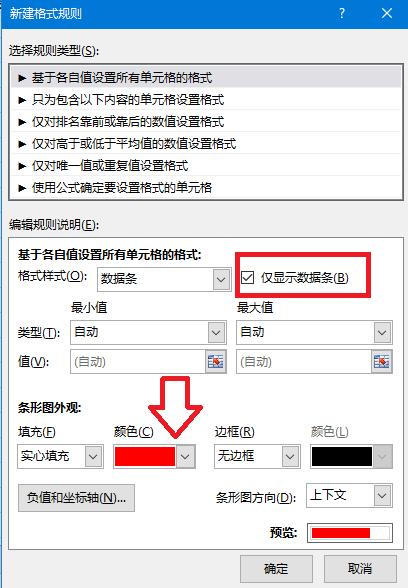Click the red bar fill color swatch
Image resolution: width=408 pixels, height=588 pixels.
pyautogui.click(x=145, y=456)
